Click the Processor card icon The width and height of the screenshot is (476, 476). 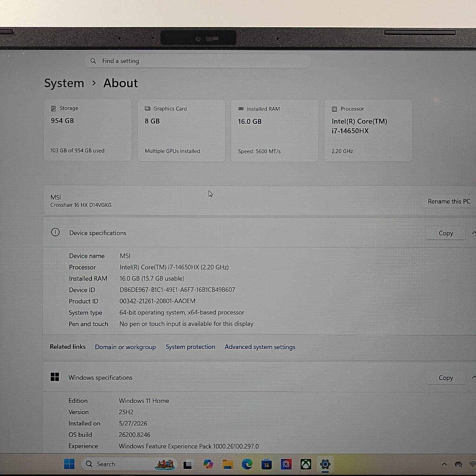click(334, 109)
